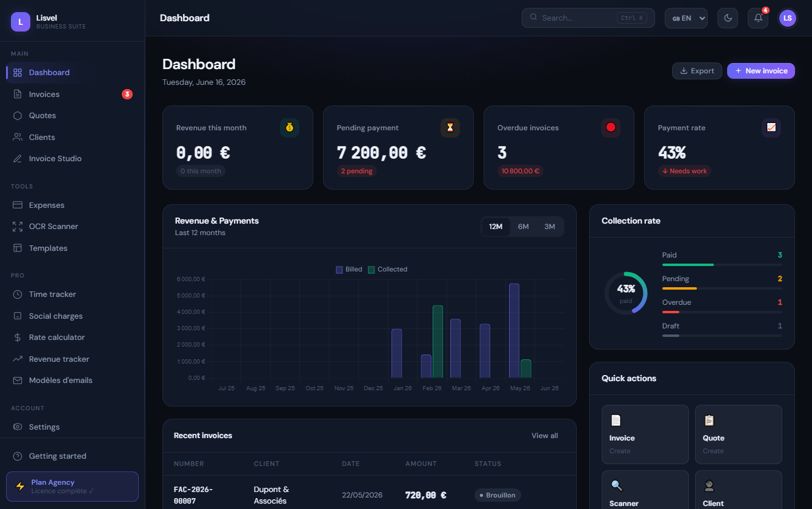The image size is (812, 509).
Task: Select the 6M chart range tab
Action: [524, 227]
